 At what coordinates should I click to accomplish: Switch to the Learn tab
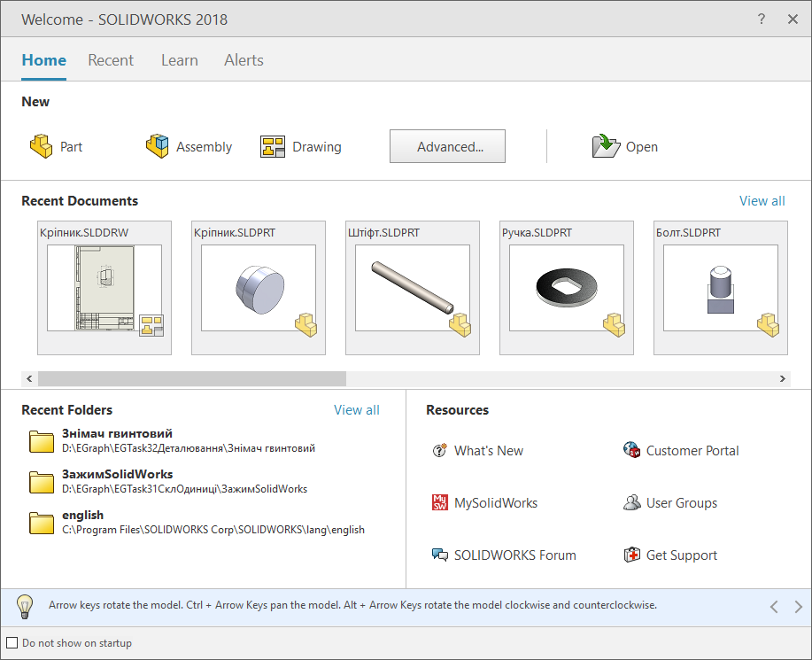(179, 60)
